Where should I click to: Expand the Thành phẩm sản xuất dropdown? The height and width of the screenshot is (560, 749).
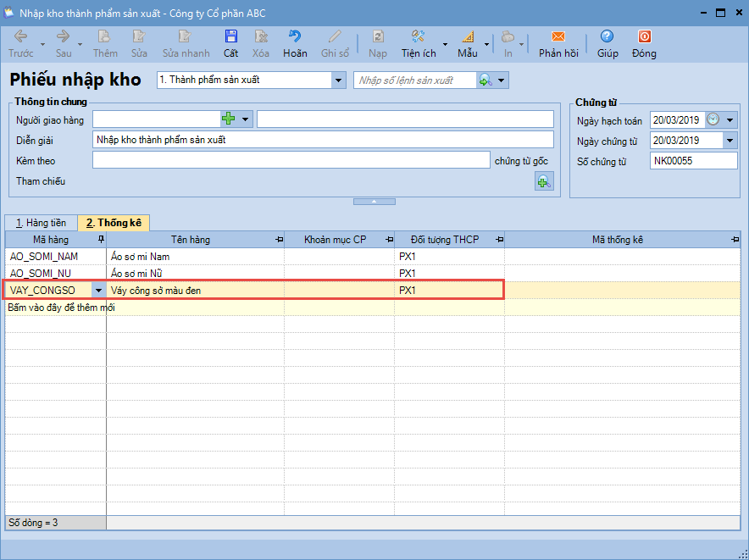pyautogui.click(x=339, y=80)
